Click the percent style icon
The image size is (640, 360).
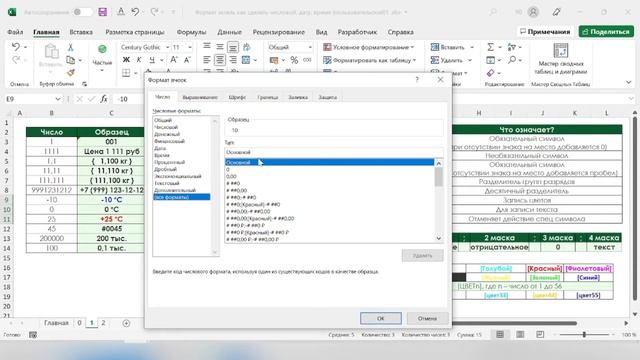[x=294, y=60]
